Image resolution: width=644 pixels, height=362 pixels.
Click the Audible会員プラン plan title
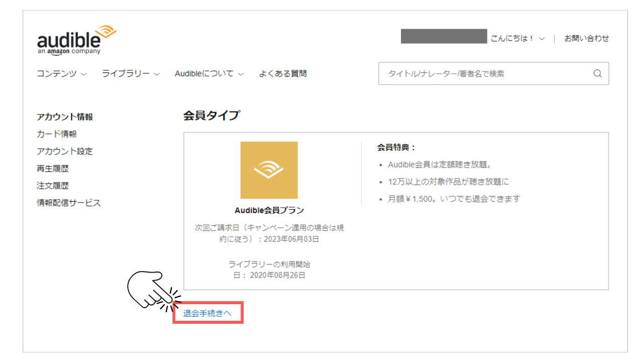coord(269,210)
